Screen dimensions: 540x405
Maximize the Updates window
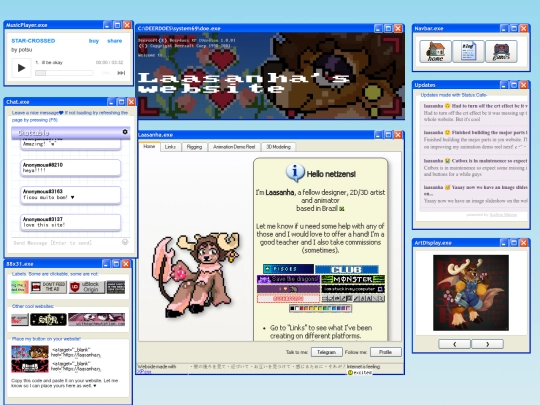pos(513,85)
